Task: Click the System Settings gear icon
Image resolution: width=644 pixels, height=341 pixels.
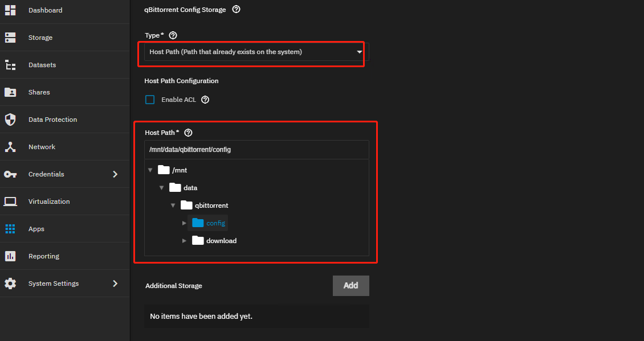Action: click(10, 284)
